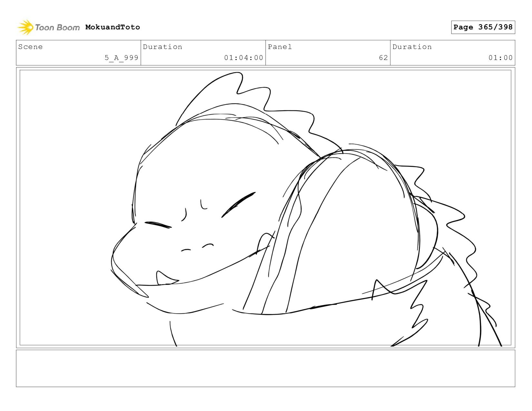Click the empty notes box below the panel
The height and width of the screenshot is (411, 532).
[x=265, y=368]
